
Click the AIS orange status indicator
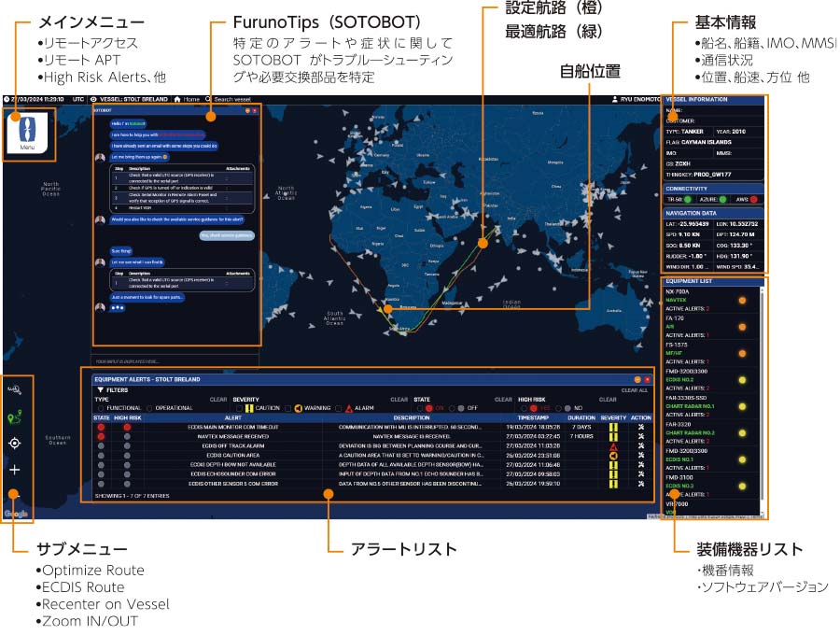pyautogui.click(x=742, y=327)
